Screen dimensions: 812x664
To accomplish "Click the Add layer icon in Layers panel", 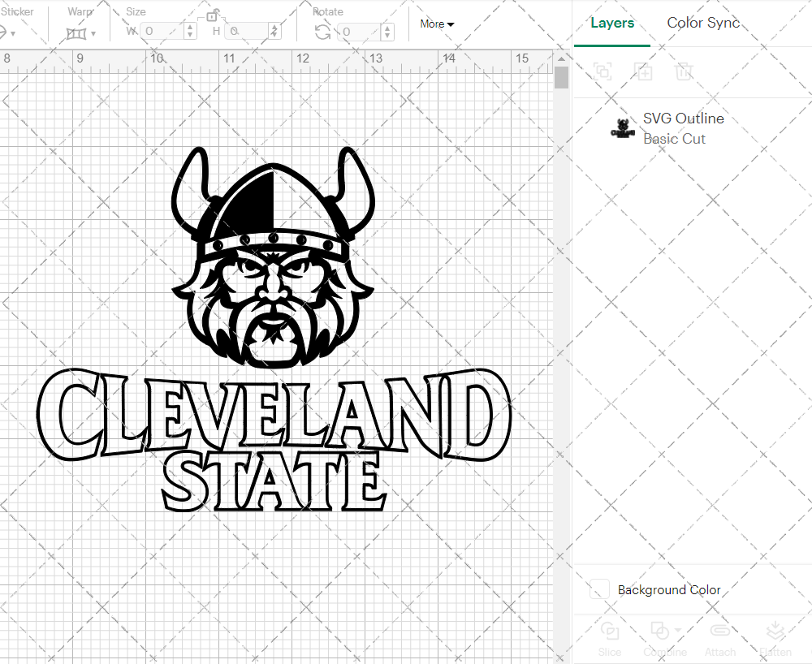I will (644, 71).
